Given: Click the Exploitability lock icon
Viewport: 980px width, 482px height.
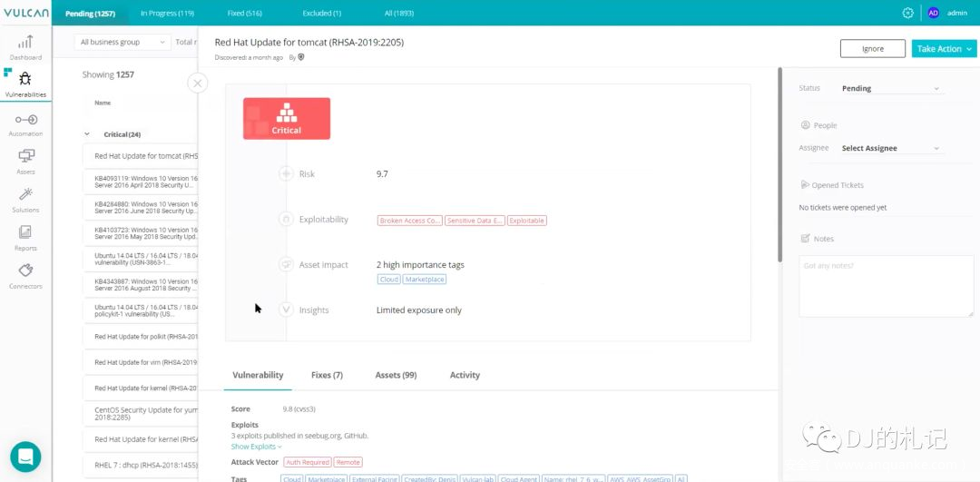Looking at the screenshot, I should point(286,220).
